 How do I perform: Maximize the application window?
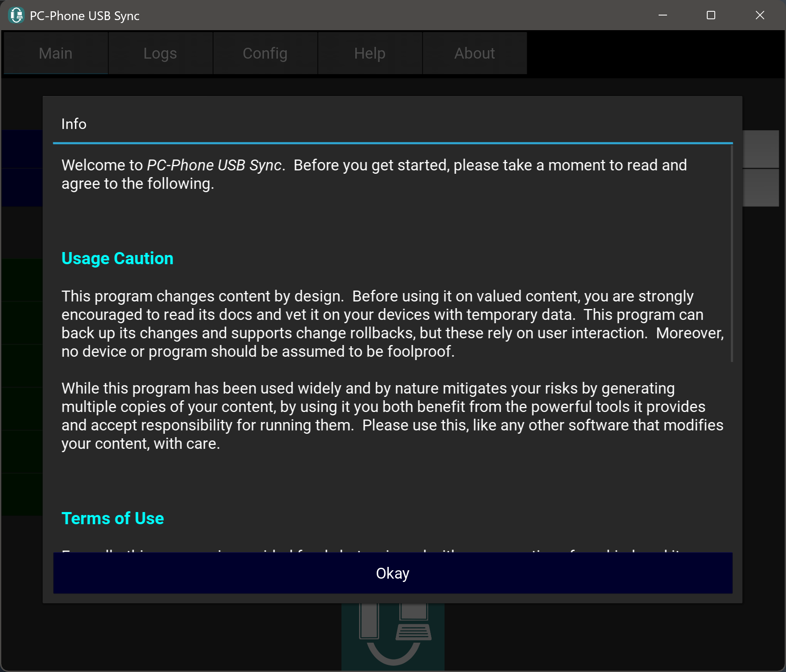click(x=711, y=15)
